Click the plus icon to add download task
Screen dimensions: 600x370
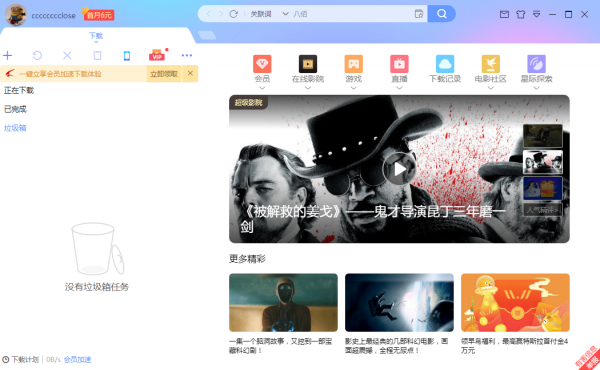click(x=7, y=55)
